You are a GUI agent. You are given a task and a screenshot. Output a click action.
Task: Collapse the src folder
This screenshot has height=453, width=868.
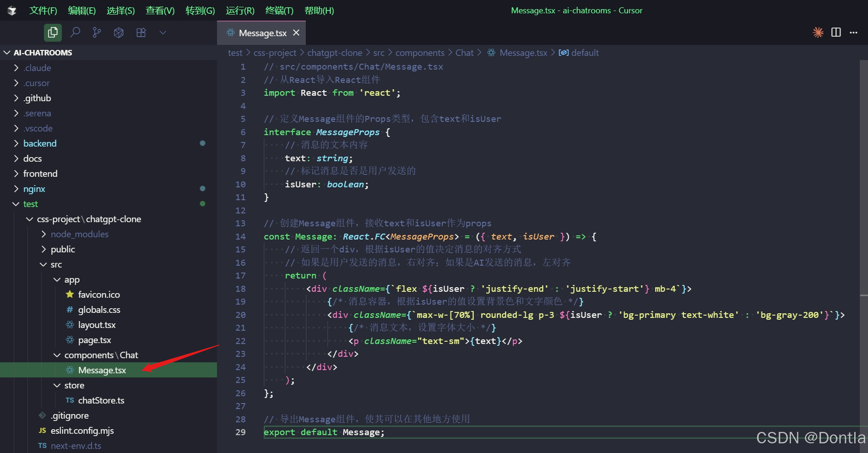tap(108, 264)
